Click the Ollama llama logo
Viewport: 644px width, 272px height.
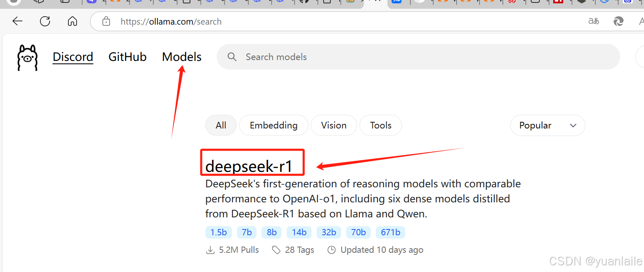click(x=27, y=57)
